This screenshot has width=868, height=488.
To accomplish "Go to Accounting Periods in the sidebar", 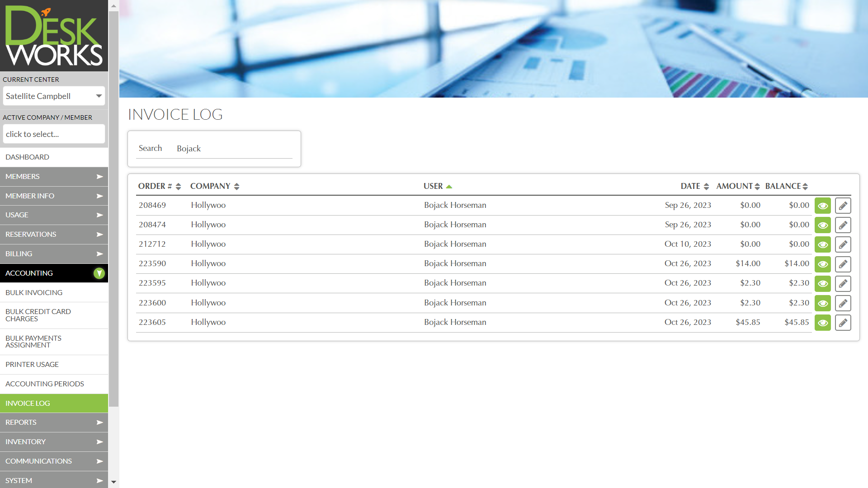I will [45, 384].
